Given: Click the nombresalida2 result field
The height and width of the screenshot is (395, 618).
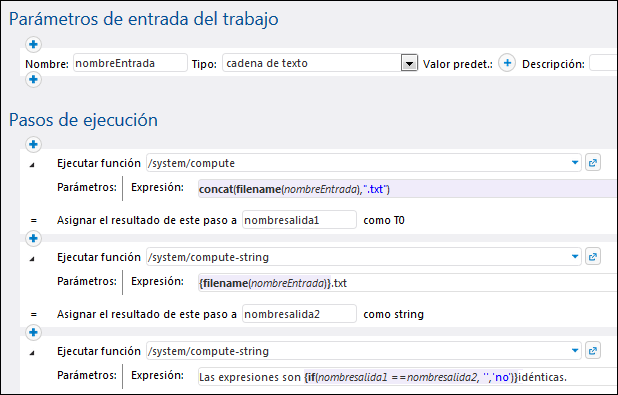Looking at the screenshot, I should (300, 314).
